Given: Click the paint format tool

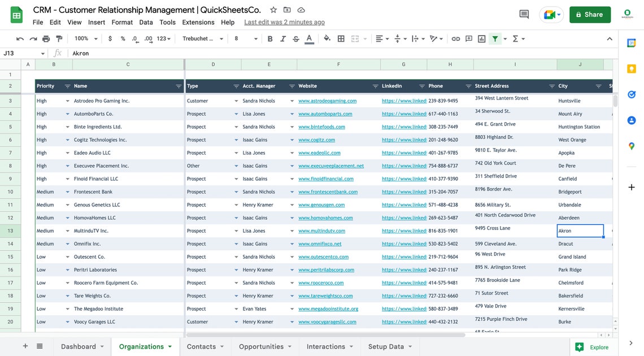Looking at the screenshot, I should click(59, 38).
